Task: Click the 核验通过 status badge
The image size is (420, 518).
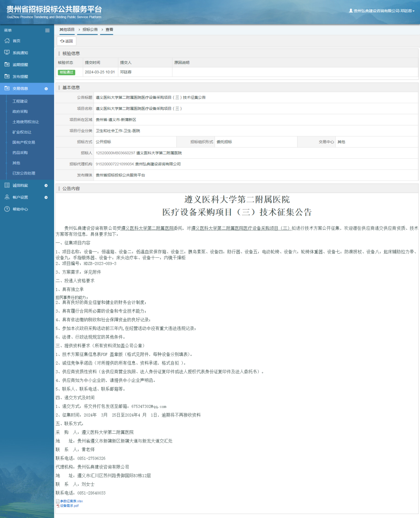Action: tap(66, 72)
